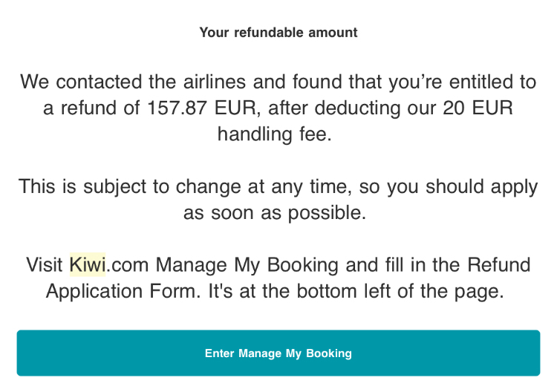
Task: Click the word "Visit"
Action: point(44,264)
